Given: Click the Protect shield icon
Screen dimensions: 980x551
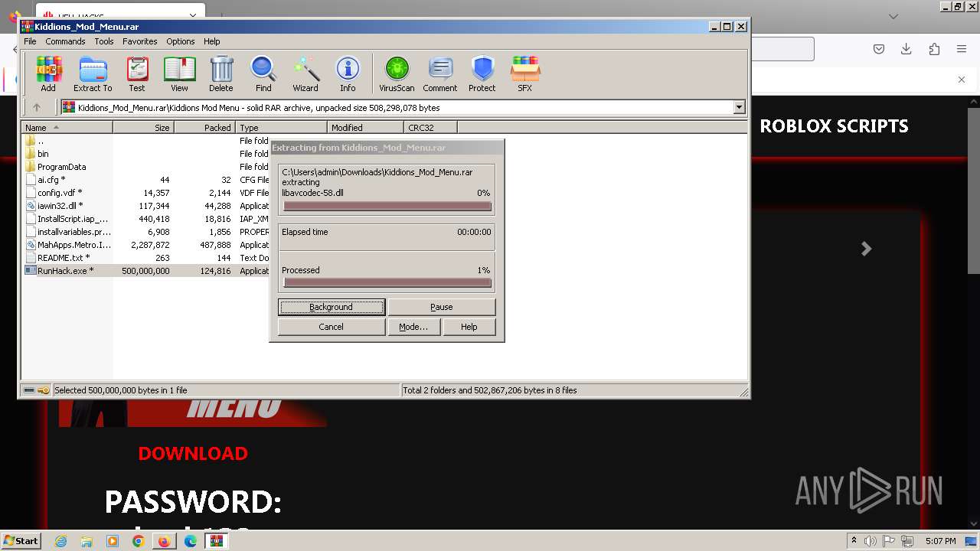Looking at the screenshot, I should pos(482,73).
